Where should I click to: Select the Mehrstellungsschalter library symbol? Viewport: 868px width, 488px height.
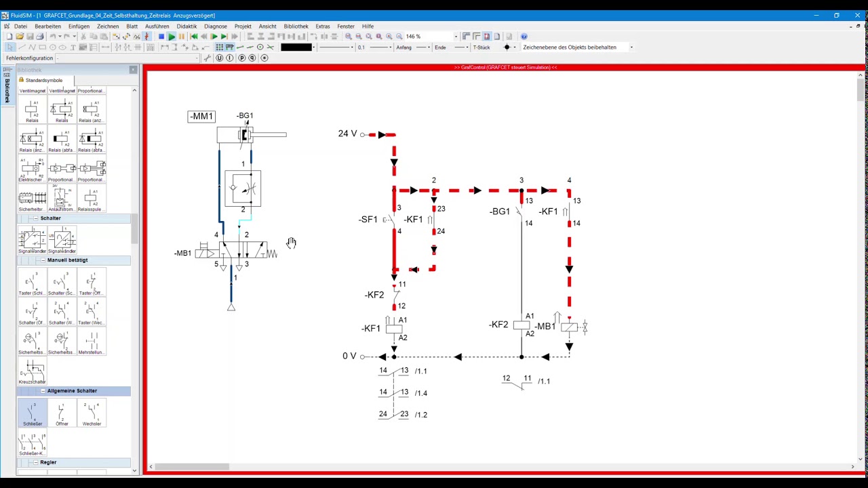[x=92, y=342]
